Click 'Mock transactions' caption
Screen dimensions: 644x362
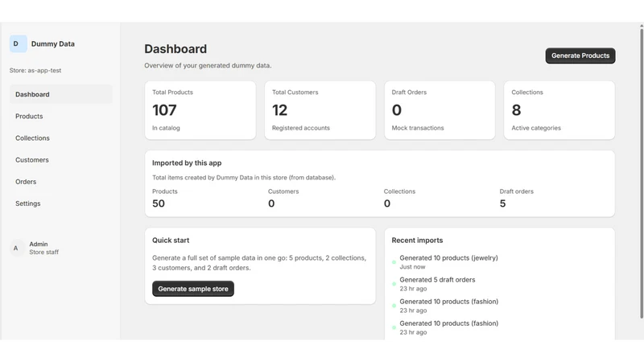pos(418,128)
